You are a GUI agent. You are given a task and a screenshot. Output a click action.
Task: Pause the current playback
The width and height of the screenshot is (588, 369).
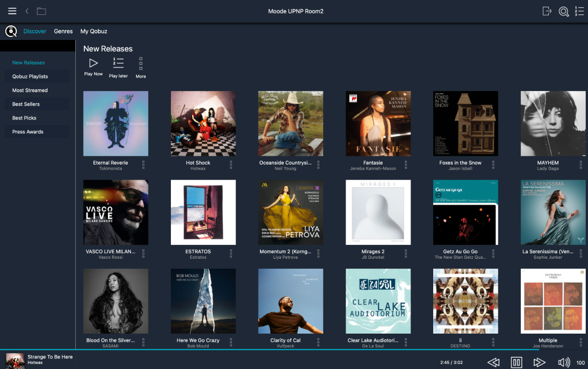(517, 363)
